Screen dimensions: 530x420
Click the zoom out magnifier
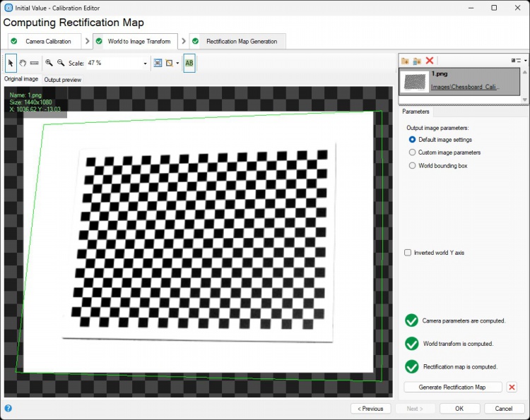61,63
